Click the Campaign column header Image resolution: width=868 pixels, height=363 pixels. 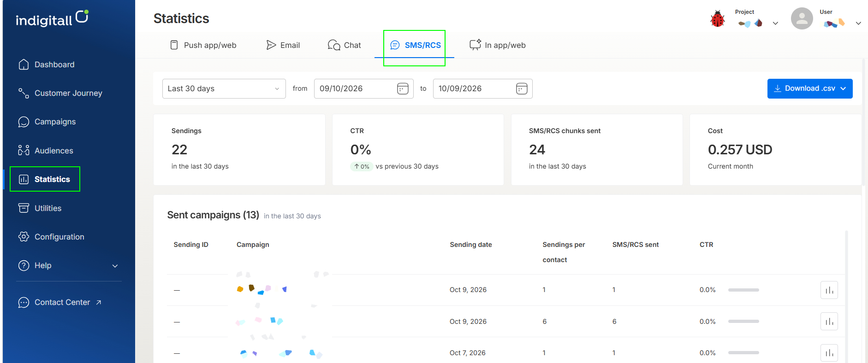[x=253, y=245]
